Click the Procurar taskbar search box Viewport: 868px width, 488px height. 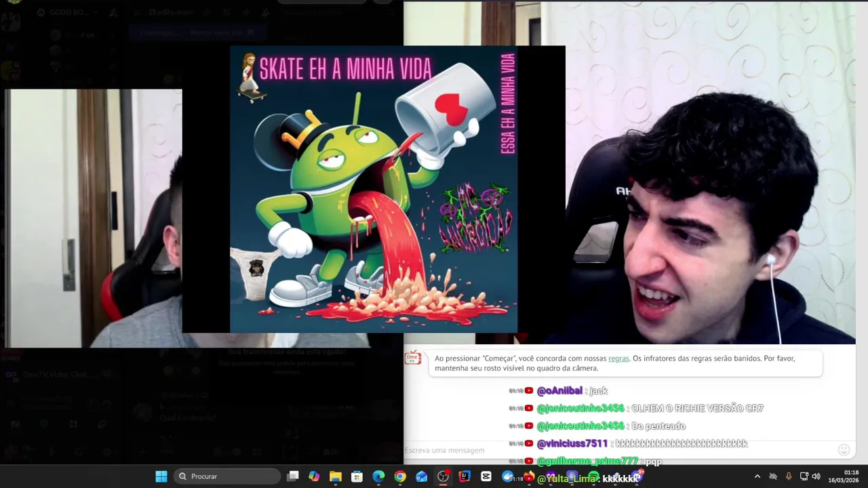coord(227,476)
